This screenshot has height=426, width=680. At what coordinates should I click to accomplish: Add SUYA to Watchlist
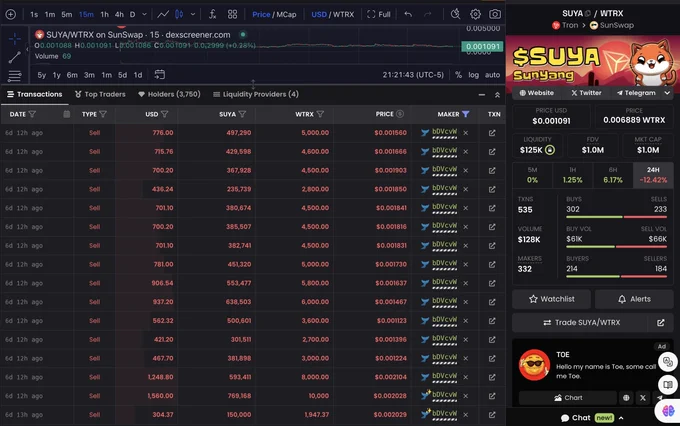click(552, 299)
